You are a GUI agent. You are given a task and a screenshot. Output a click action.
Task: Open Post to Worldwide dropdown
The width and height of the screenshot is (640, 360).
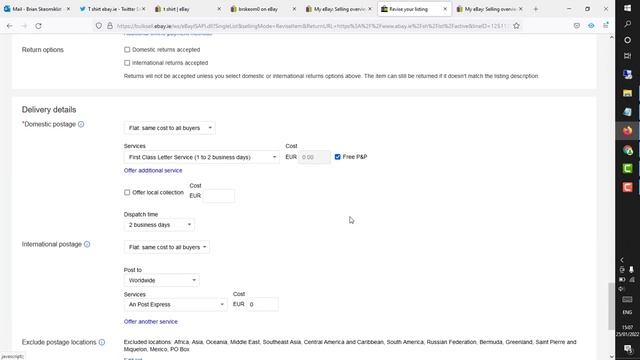(x=162, y=280)
